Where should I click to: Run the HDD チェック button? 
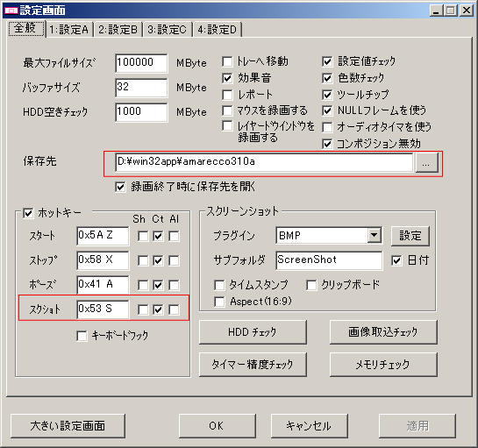click(x=253, y=332)
